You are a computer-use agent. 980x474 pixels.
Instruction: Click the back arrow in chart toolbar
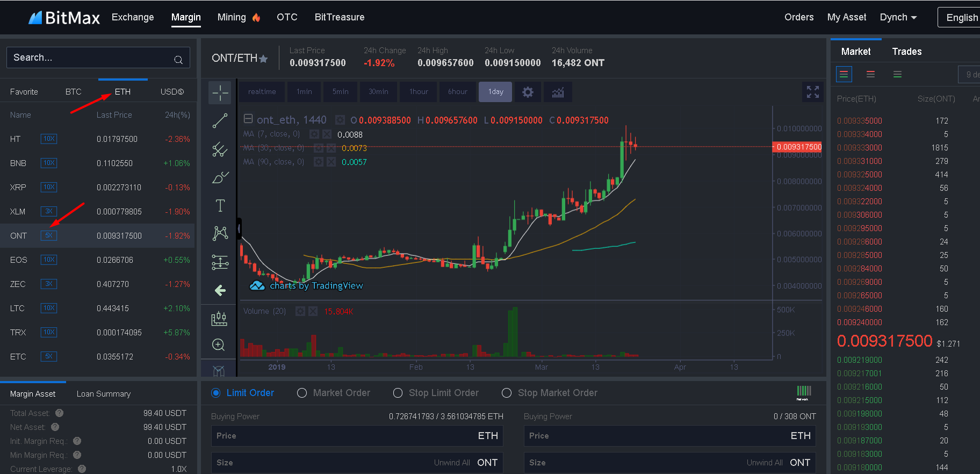pyautogui.click(x=220, y=291)
